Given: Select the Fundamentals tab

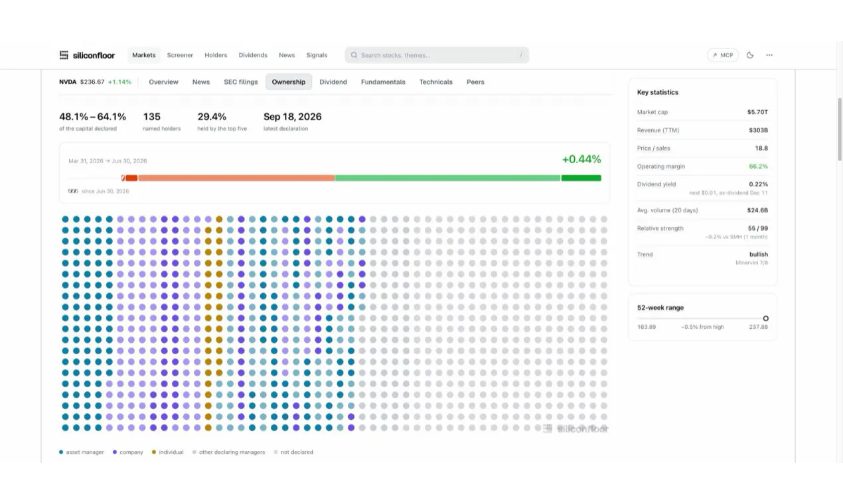Looking at the screenshot, I should tap(383, 82).
